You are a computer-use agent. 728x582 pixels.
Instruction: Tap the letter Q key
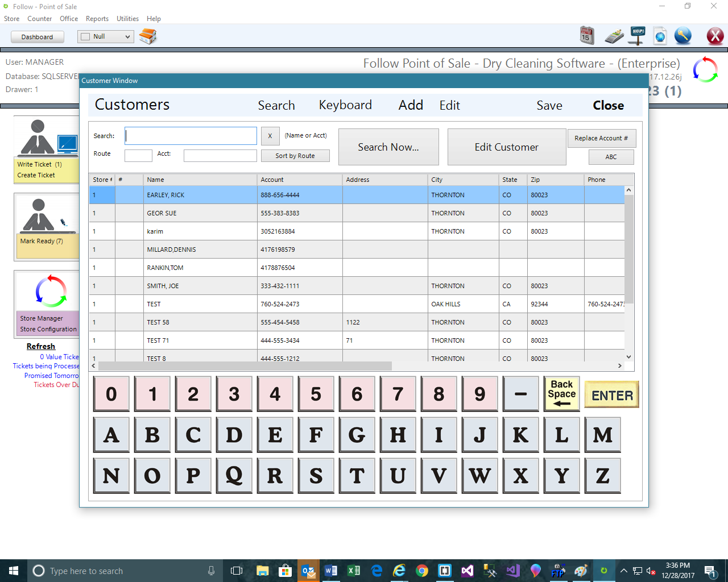coord(234,476)
